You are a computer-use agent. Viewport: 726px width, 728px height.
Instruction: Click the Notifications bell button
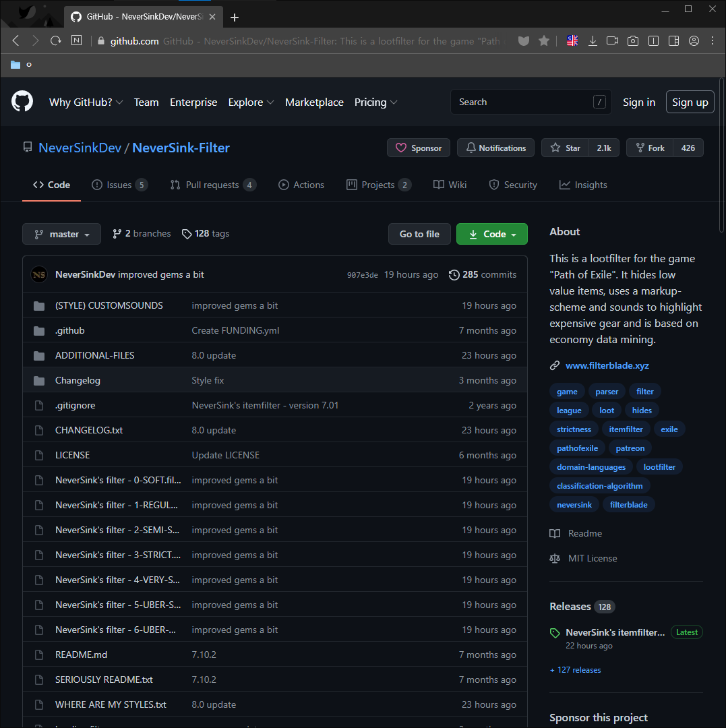pos(495,148)
